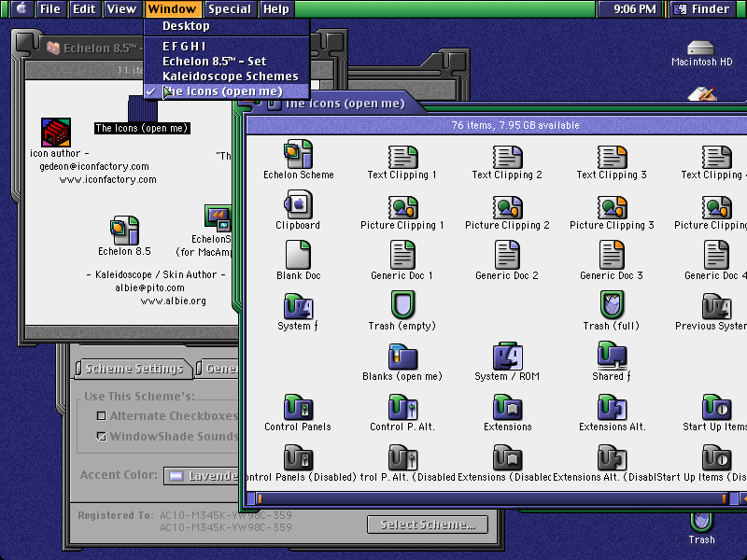Screen dimensions: 747x560
Task: Select the Picture Clipping 2 icon
Action: pyautogui.click(x=507, y=207)
